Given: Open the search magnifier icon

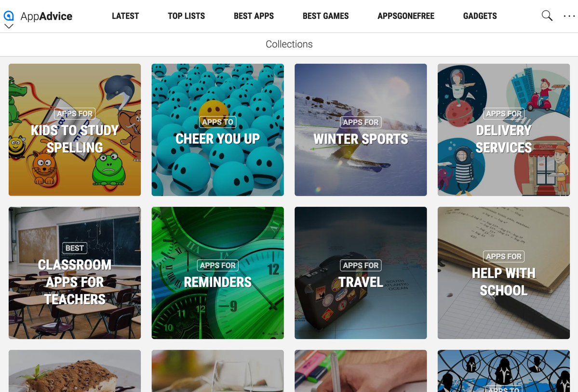Looking at the screenshot, I should click(547, 16).
